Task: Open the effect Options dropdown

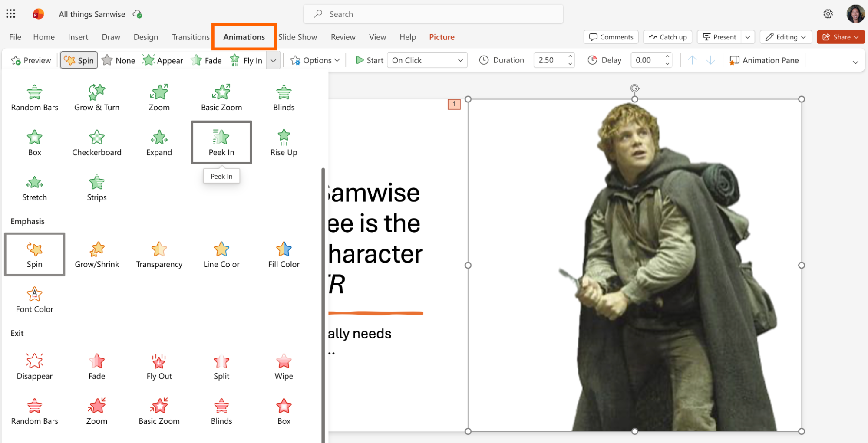Action: pos(315,60)
